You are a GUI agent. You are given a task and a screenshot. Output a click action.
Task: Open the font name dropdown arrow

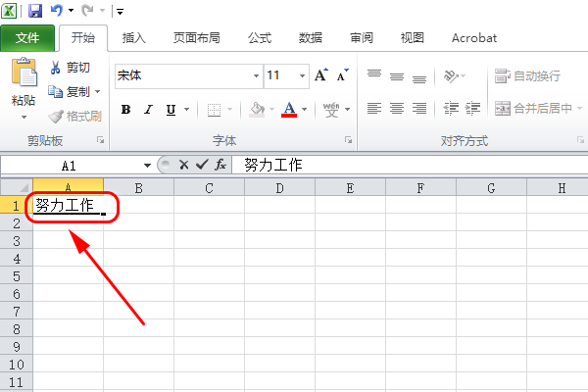pos(256,76)
